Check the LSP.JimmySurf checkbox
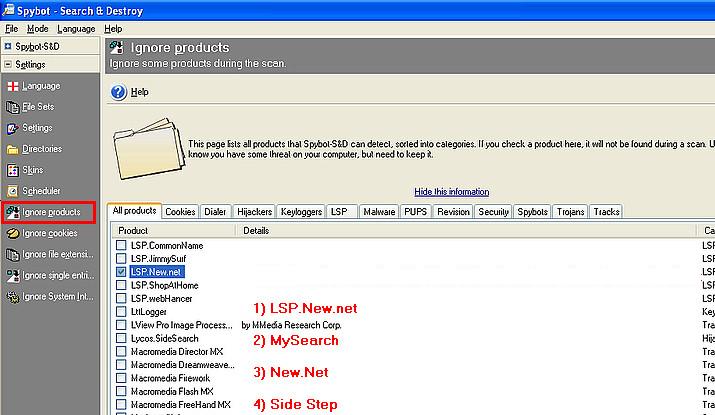The image size is (715, 415). [x=121, y=259]
